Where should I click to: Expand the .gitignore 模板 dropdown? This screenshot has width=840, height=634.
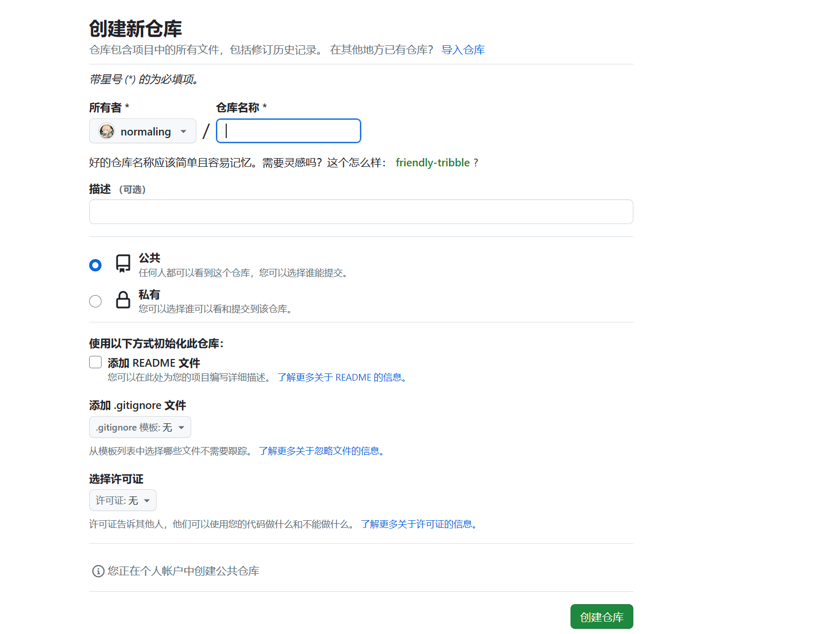pyautogui.click(x=140, y=427)
